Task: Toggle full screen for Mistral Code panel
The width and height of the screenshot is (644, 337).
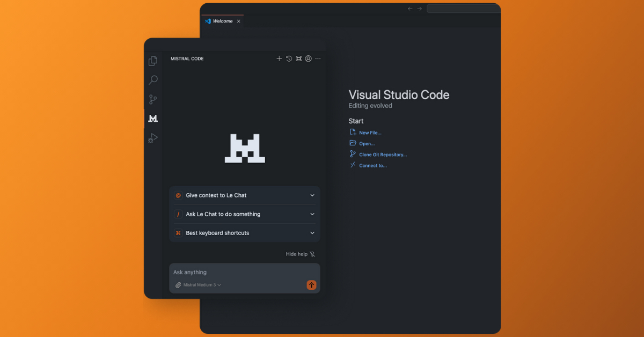Action: [x=298, y=58]
